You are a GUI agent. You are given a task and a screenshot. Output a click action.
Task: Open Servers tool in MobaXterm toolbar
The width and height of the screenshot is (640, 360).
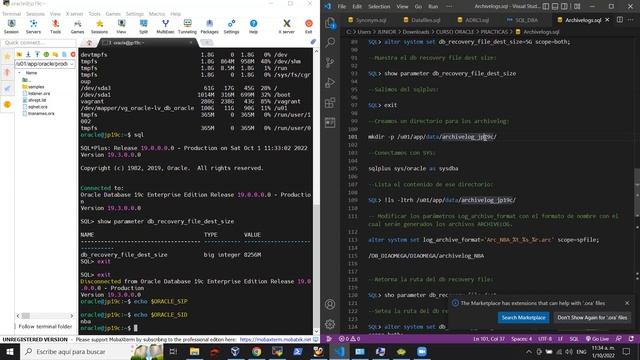coord(33,27)
